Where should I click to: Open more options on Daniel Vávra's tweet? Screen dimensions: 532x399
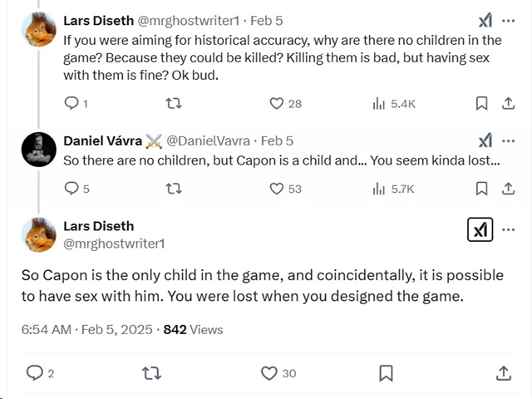click(x=509, y=140)
